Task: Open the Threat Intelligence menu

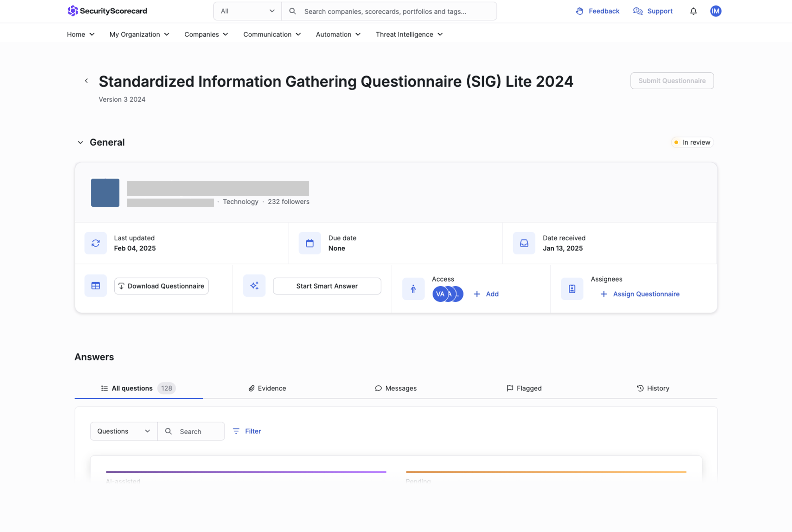Action: pyautogui.click(x=409, y=34)
